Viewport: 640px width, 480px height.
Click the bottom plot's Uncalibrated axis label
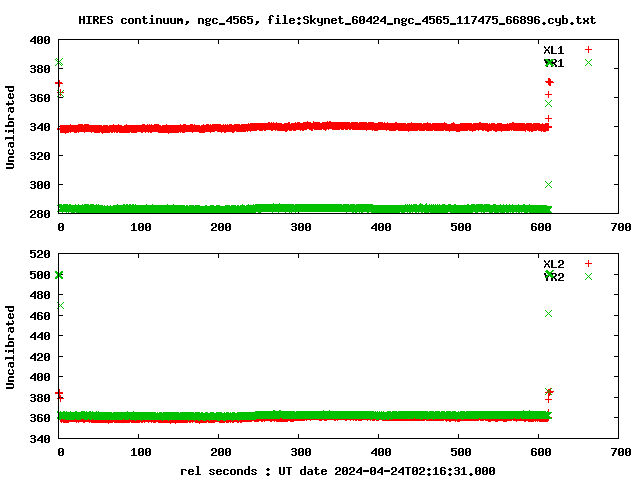(10, 347)
